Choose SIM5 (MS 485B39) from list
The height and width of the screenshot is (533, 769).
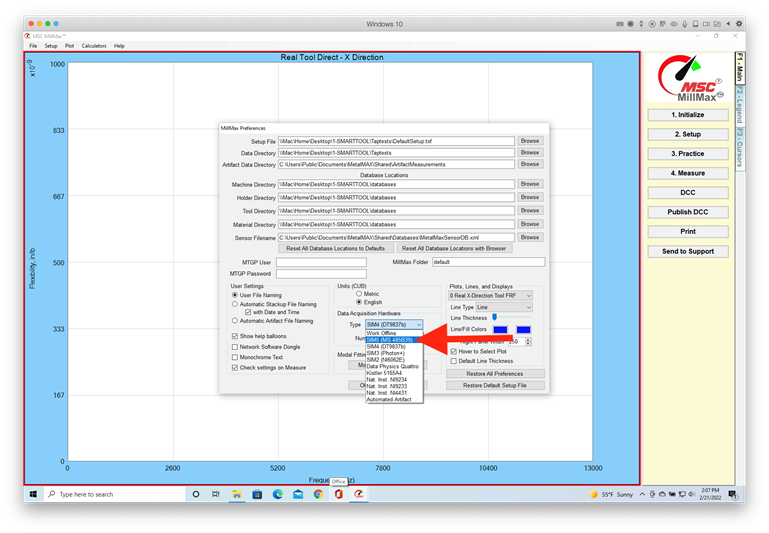[394, 340]
